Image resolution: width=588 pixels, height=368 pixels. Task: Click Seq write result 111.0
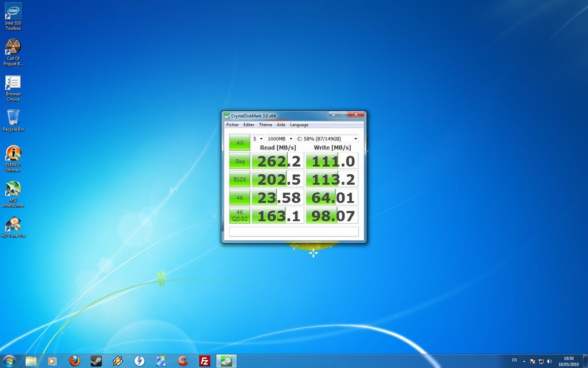click(x=332, y=161)
